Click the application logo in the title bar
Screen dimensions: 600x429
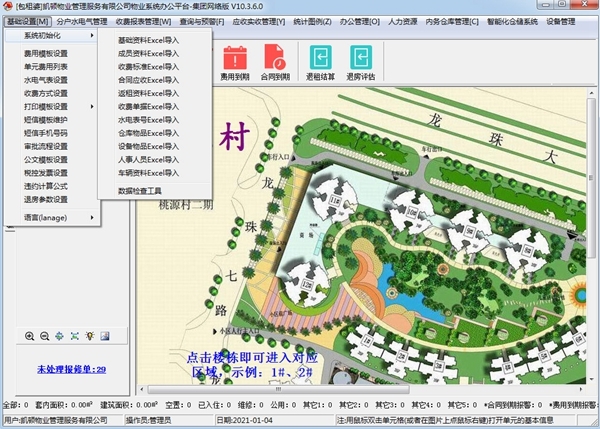point(8,6)
